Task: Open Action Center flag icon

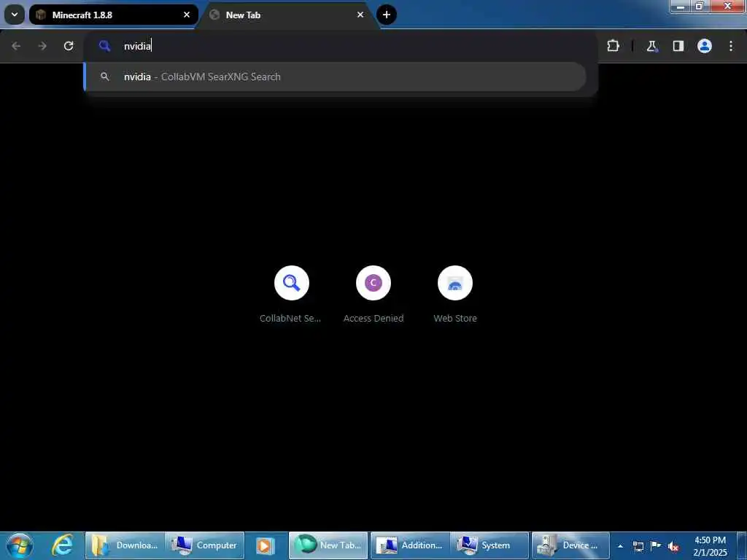Action: pyautogui.click(x=656, y=546)
